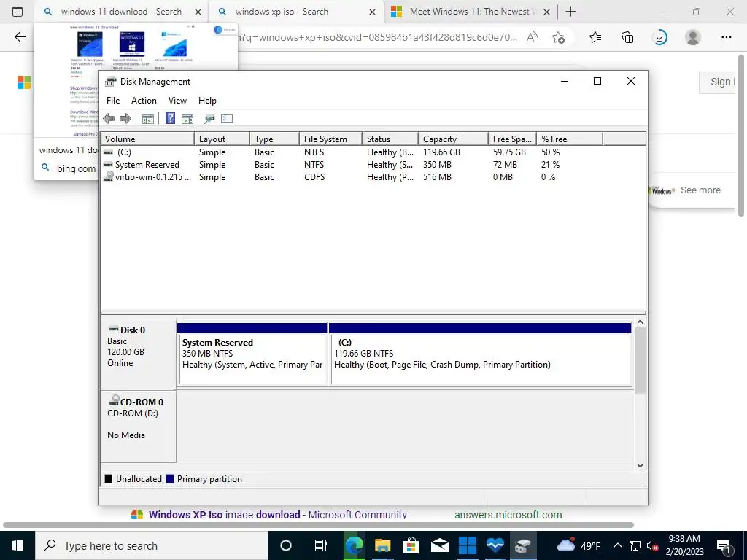This screenshot has width=747, height=560.
Task: Sort by the File System column header
Action: pyautogui.click(x=330, y=139)
